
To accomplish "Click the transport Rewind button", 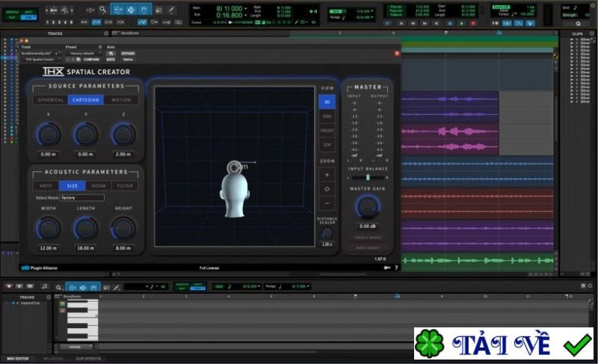I will [413, 23].
